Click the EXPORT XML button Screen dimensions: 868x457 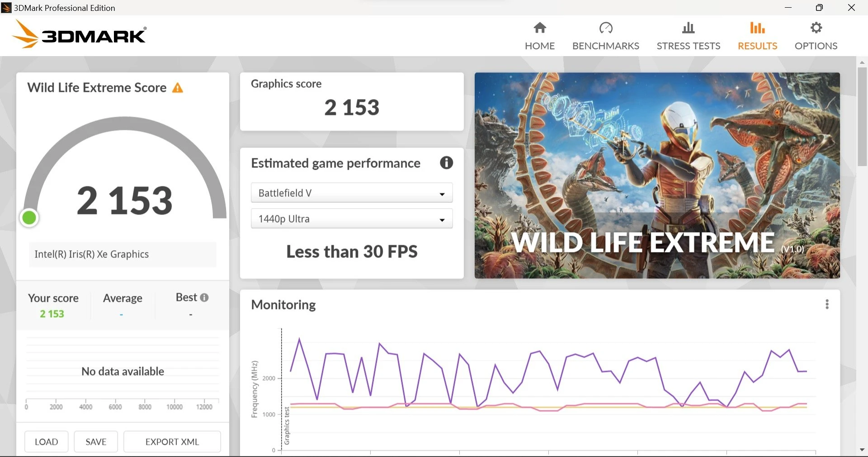click(172, 442)
